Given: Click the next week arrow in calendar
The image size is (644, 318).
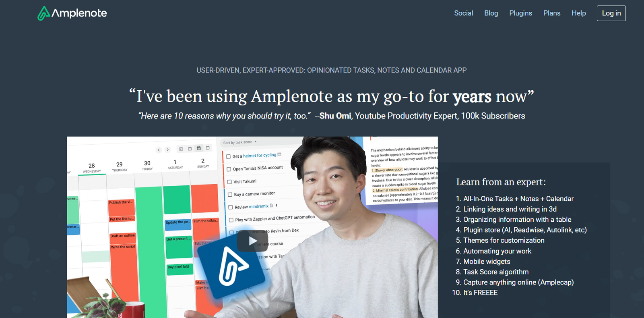Looking at the screenshot, I should pos(168,150).
